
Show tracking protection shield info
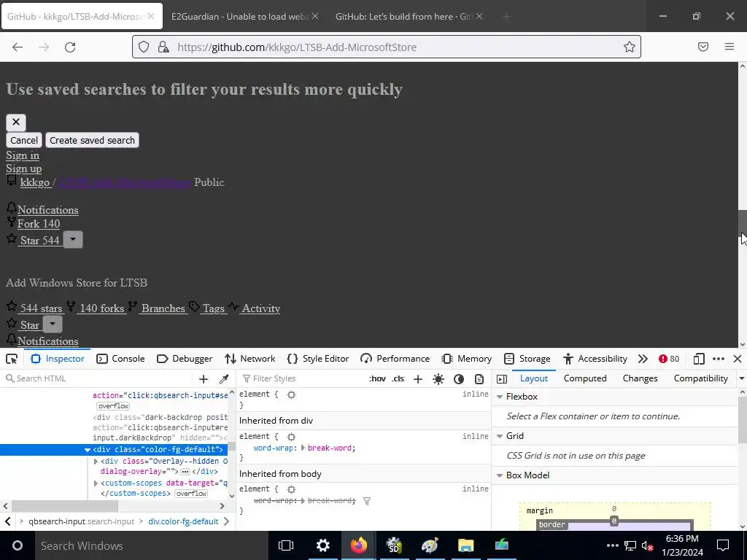point(144,47)
